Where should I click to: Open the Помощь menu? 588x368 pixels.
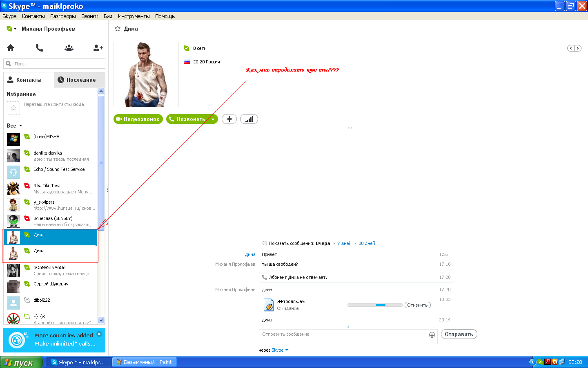pyautogui.click(x=165, y=16)
